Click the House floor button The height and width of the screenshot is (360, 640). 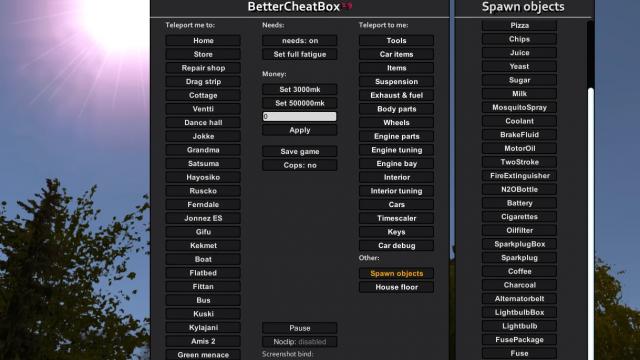396,287
